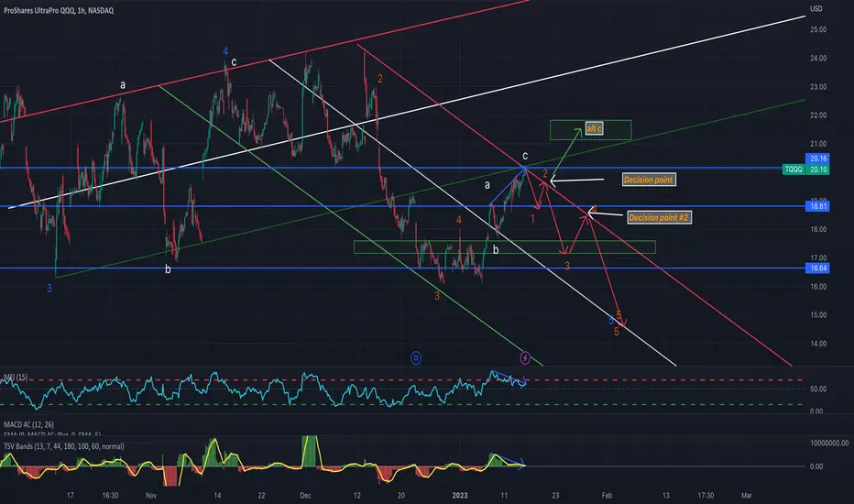This screenshot has width=854, height=504.
Task: Click the USD currency label on price axis
Action: pyautogui.click(x=816, y=9)
